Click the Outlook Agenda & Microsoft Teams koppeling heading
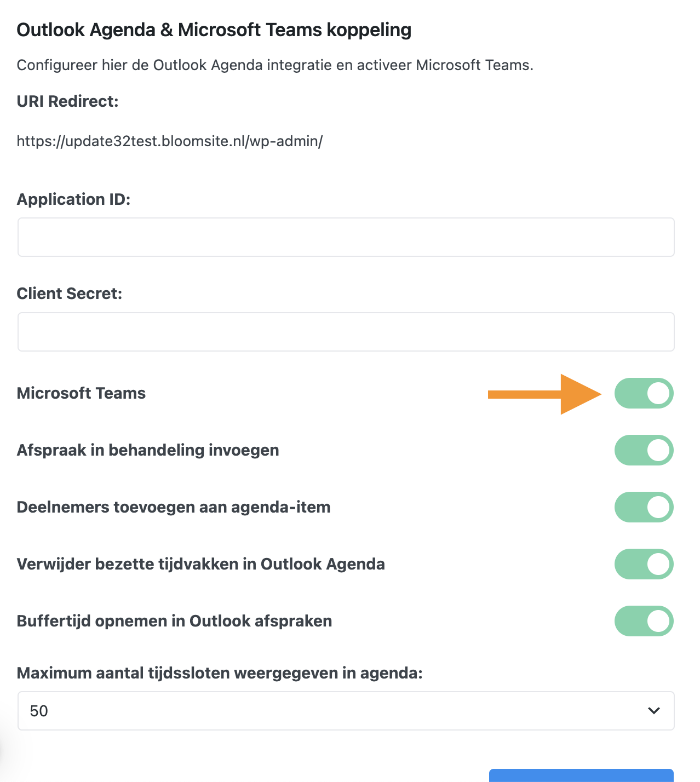This screenshot has width=700, height=782. coord(214,30)
